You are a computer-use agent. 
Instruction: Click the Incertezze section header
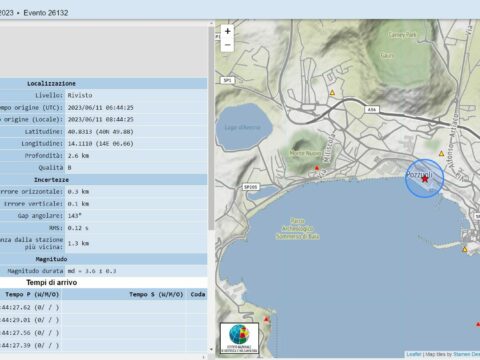51,180
